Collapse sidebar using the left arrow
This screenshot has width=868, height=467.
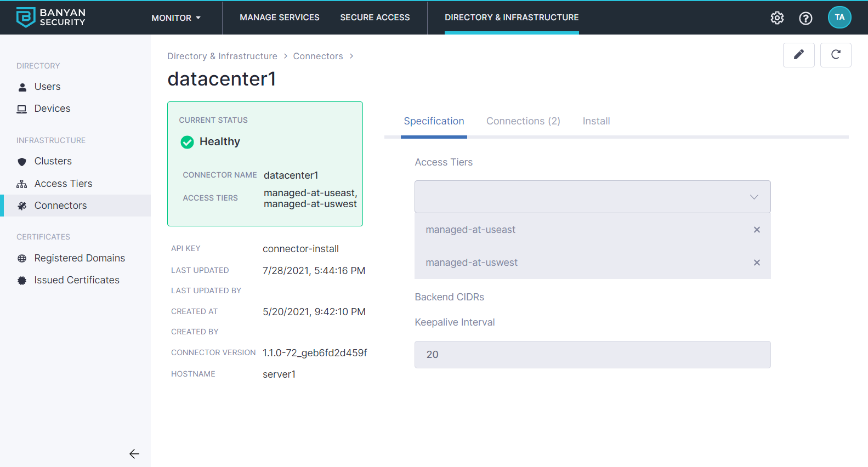pyautogui.click(x=134, y=454)
